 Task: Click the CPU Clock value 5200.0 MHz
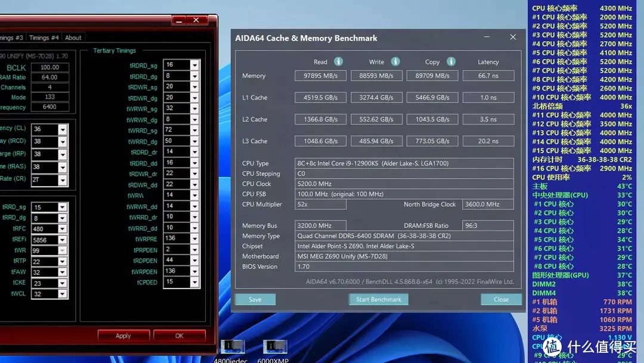pyautogui.click(x=404, y=184)
